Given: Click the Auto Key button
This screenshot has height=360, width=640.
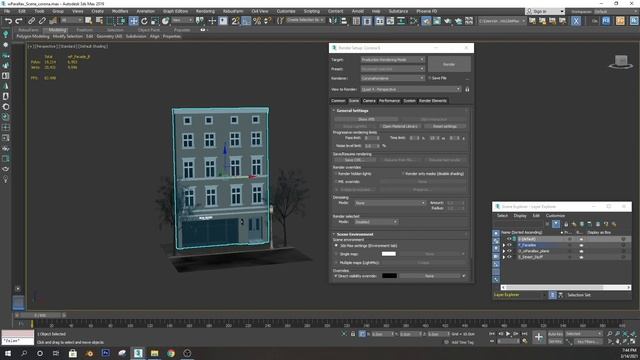Looking at the screenshot, I should (555, 334).
